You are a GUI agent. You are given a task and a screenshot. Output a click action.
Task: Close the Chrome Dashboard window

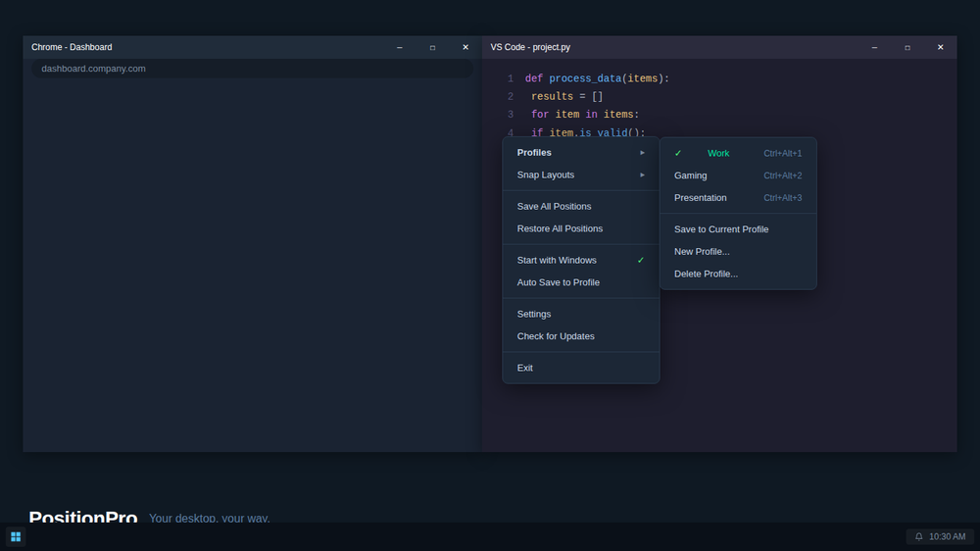[x=465, y=47]
